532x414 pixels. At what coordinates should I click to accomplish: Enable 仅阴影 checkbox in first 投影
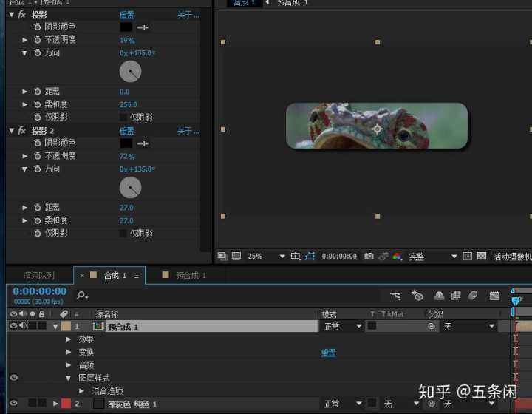tap(123, 118)
